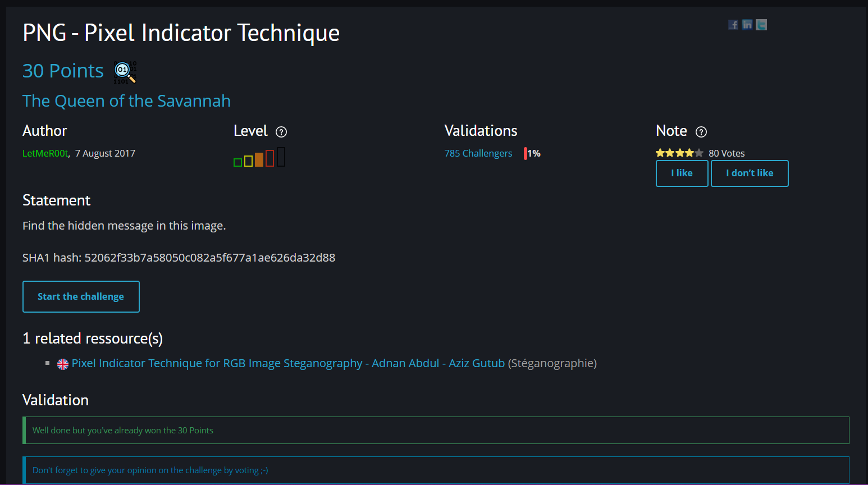Viewport: 868px width, 485px height.
Task: Click the green very easy level square
Action: point(238,162)
